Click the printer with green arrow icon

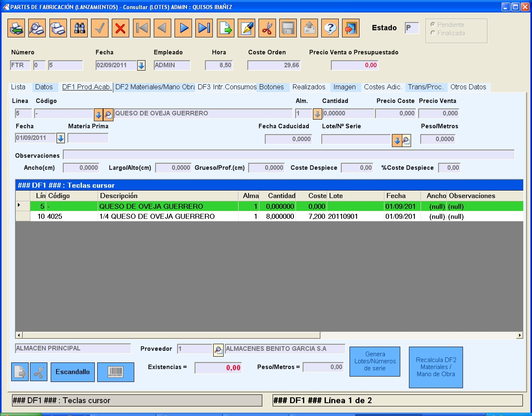16,28
